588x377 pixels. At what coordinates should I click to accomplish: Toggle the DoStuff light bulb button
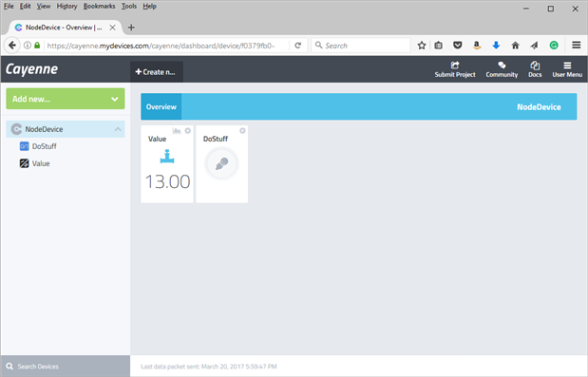[x=221, y=163]
